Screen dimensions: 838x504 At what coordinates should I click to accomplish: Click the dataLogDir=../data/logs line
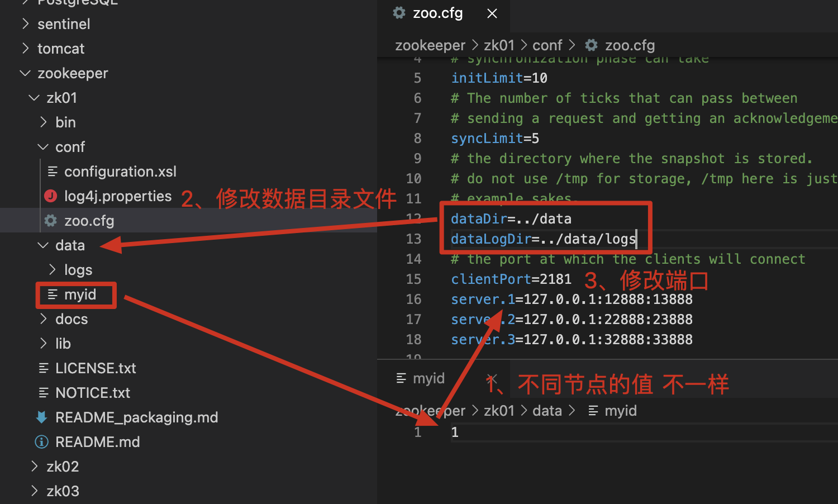tap(544, 239)
